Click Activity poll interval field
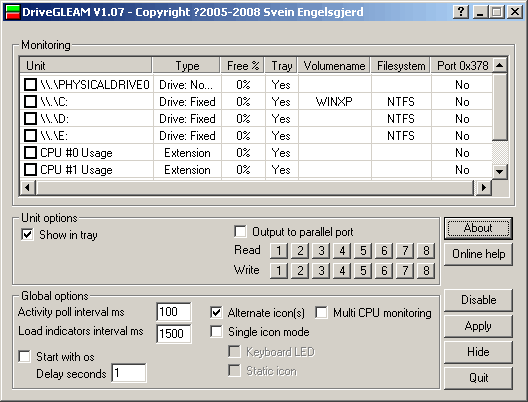The image size is (528, 402). coord(174,312)
